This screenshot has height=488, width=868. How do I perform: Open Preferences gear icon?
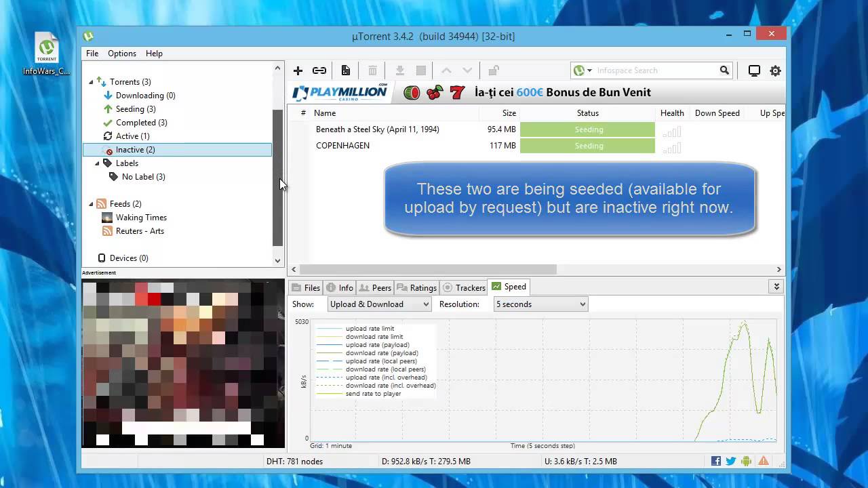click(776, 70)
